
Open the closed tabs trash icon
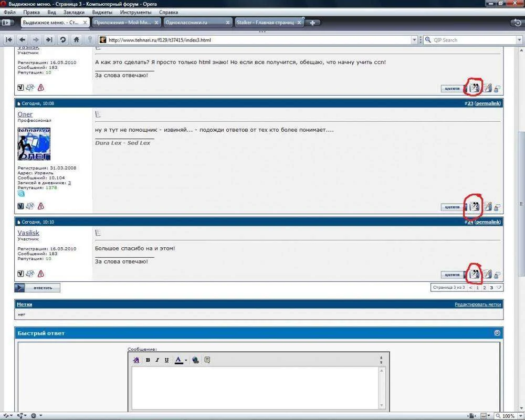coord(517,23)
